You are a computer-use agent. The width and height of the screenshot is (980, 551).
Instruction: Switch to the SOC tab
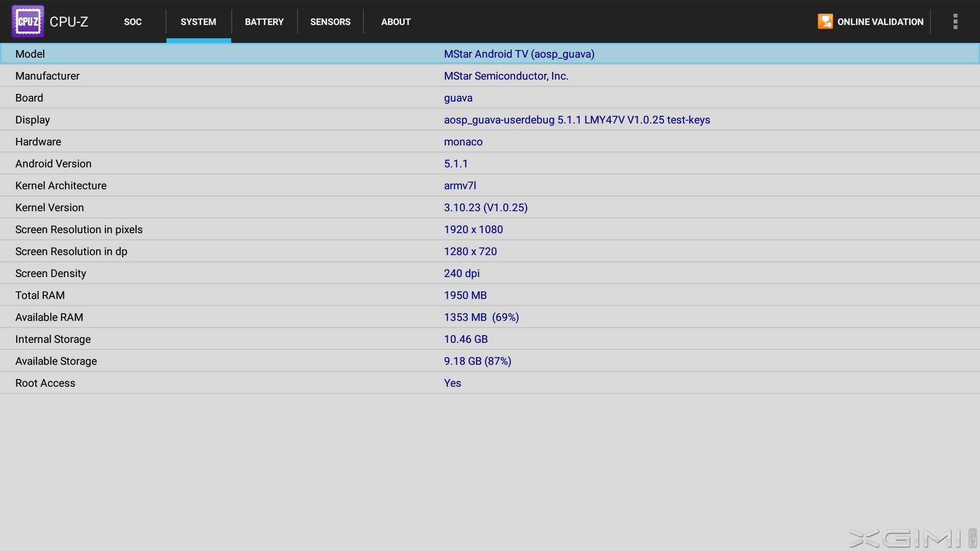pyautogui.click(x=133, y=22)
